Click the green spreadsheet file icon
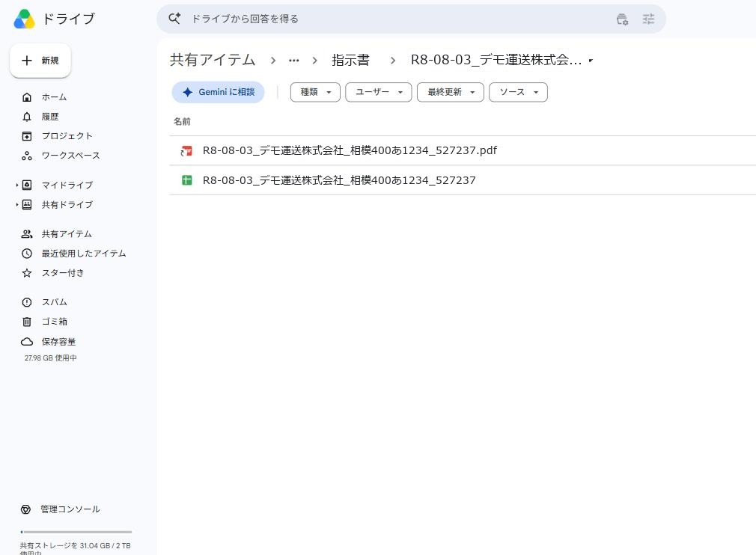Viewport: 756px width, 555px height. pos(186,180)
